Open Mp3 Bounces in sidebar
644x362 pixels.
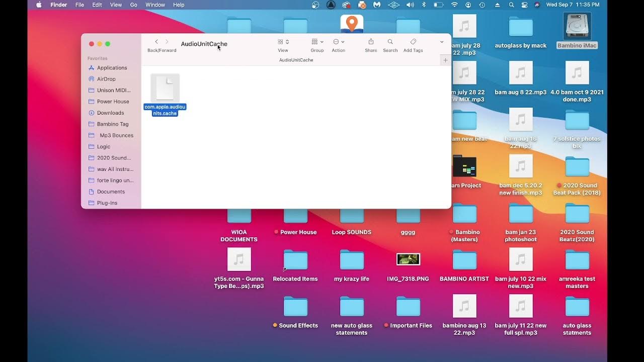pyautogui.click(x=116, y=135)
